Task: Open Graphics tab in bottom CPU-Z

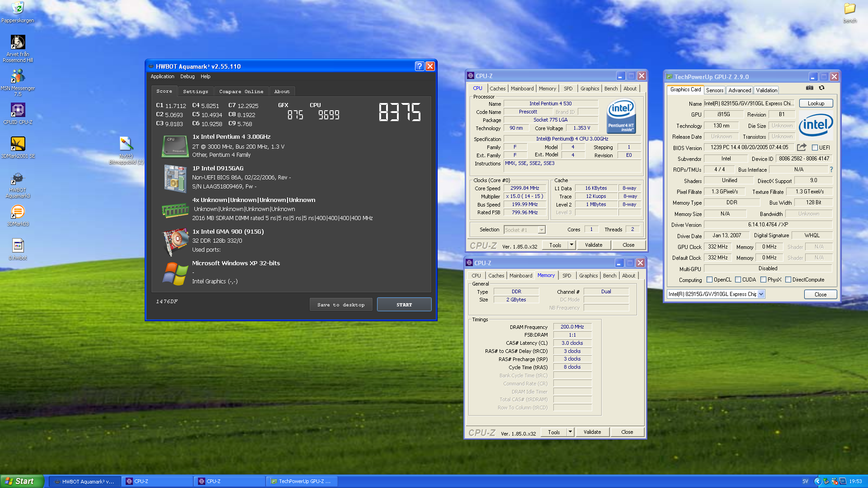Action: click(x=589, y=276)
